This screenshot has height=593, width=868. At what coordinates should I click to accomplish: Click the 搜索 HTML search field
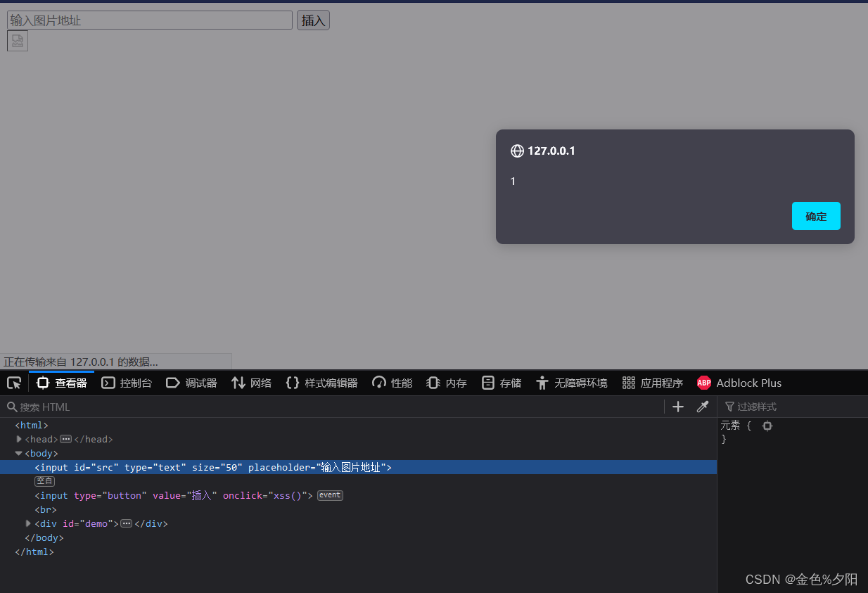click(x=331, y=407)
